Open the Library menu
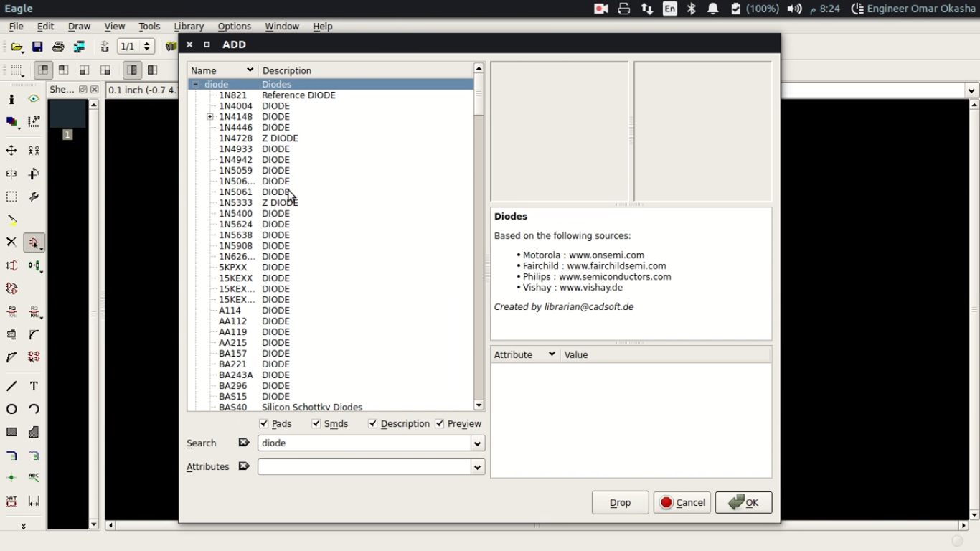 [x=189, y=27]
